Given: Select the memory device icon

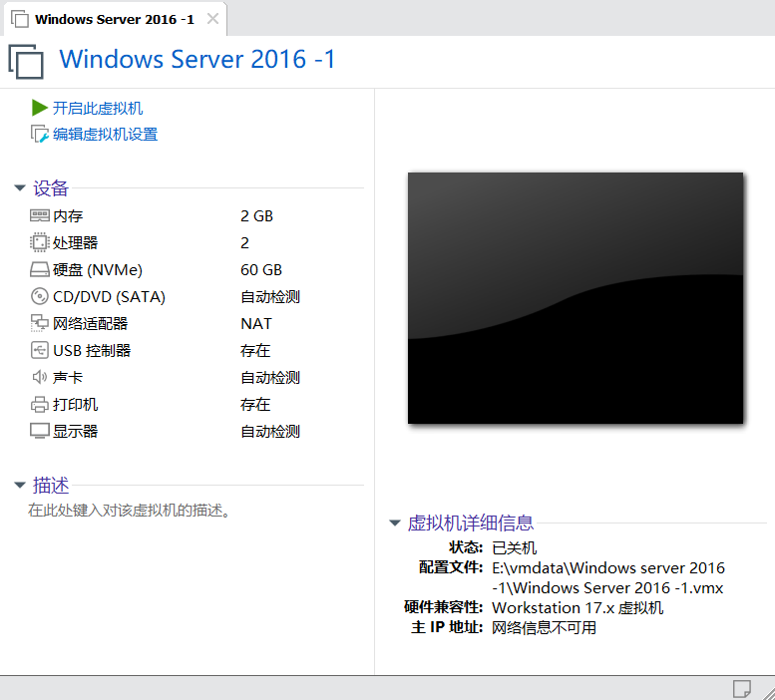Looking at the screenshot, I should [40, 215].
